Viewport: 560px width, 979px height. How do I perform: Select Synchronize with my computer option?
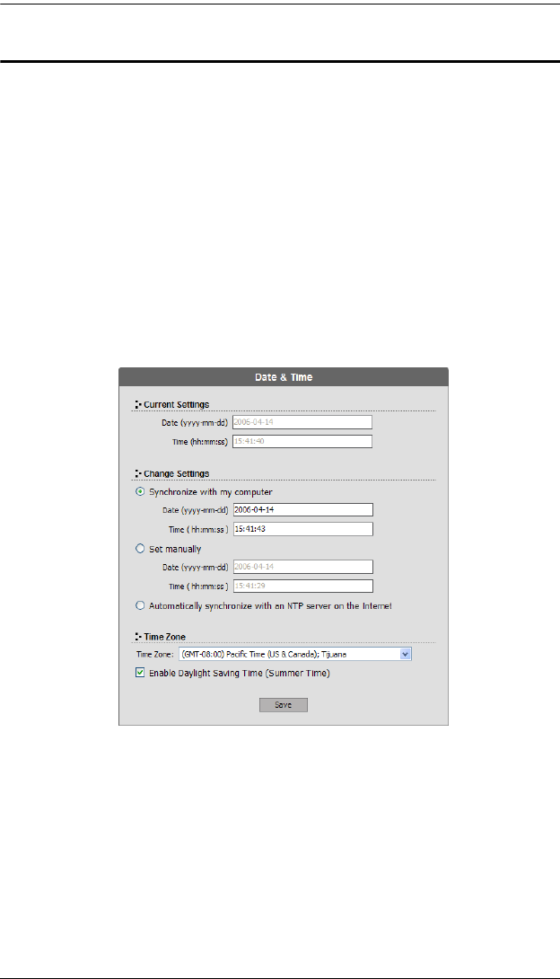click(x=139, y=492)
